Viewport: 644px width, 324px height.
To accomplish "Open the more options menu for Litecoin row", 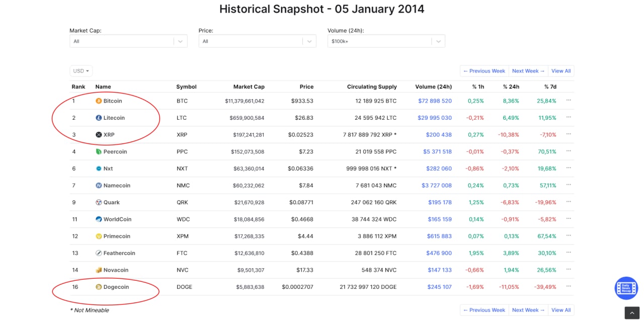I will click(x=569, y=117).
